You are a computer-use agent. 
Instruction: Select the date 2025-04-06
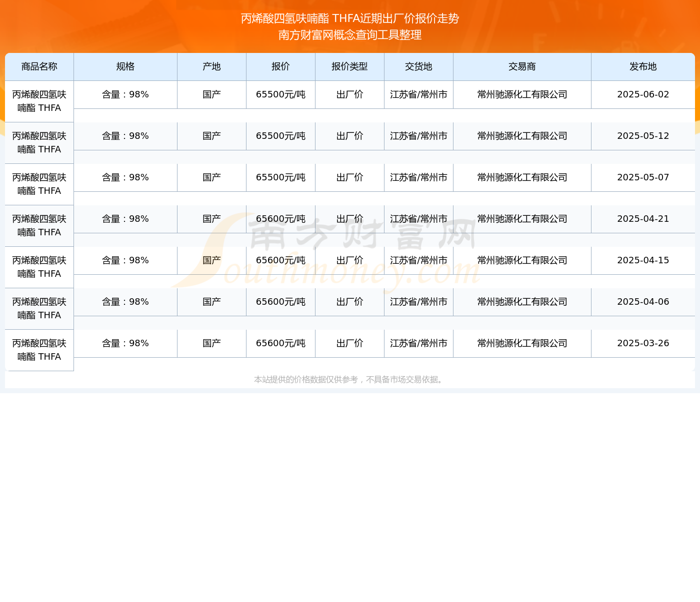pyautogui.click(x=643, y=302)
